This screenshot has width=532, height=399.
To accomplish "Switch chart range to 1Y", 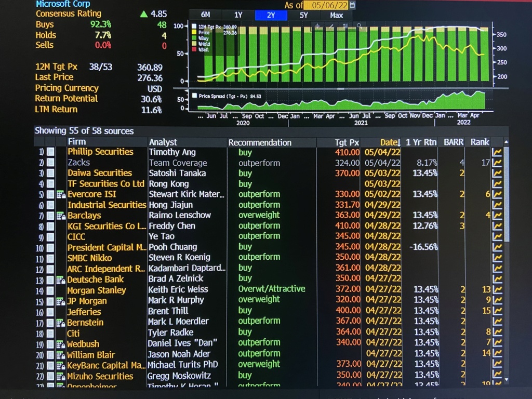I will pos(238,15).
